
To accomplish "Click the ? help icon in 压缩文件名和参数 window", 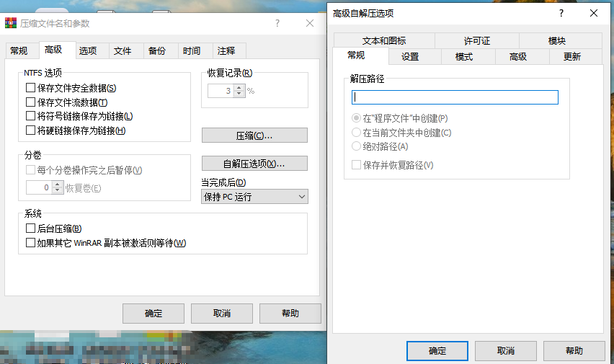I will tap(277, 23).
